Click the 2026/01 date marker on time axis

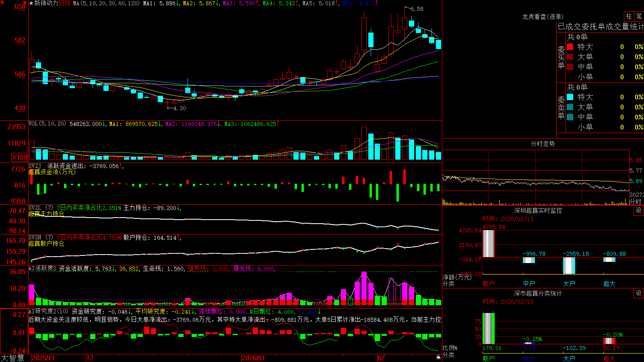(x=254, y=358)
